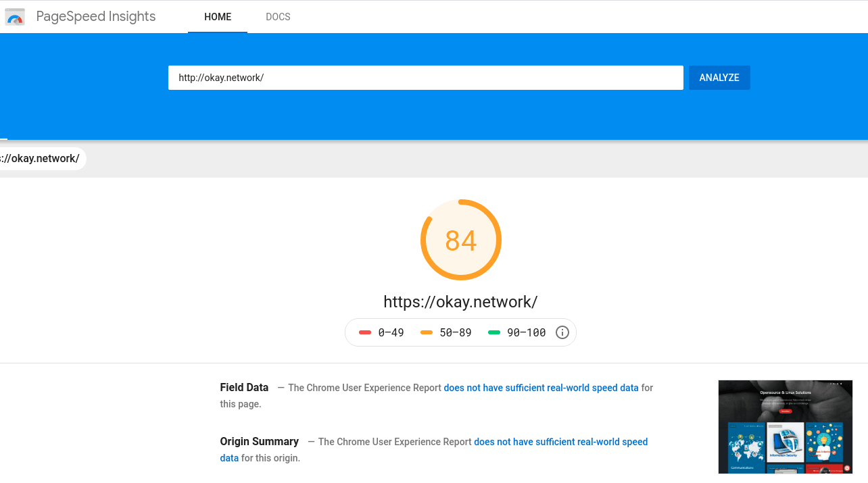Open the DOCS tab
868x483 pixels.
click(278, 17)
